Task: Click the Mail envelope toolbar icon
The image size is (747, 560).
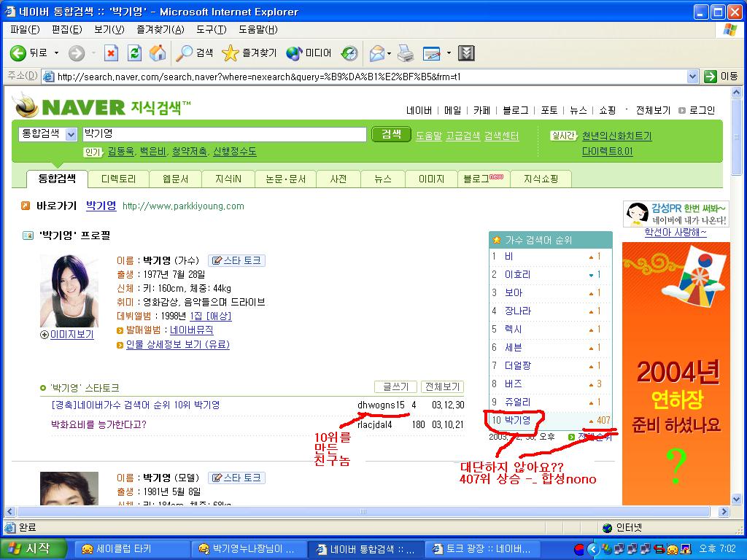Action: 377,52
